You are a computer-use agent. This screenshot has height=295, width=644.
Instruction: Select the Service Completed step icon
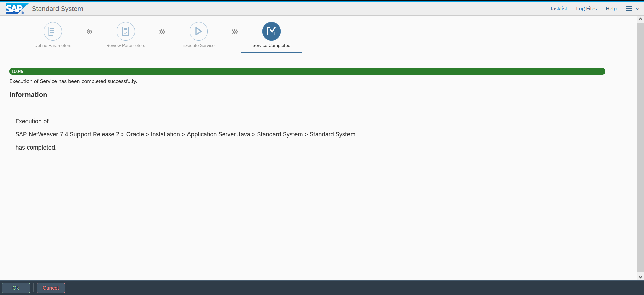coord(271,31)
